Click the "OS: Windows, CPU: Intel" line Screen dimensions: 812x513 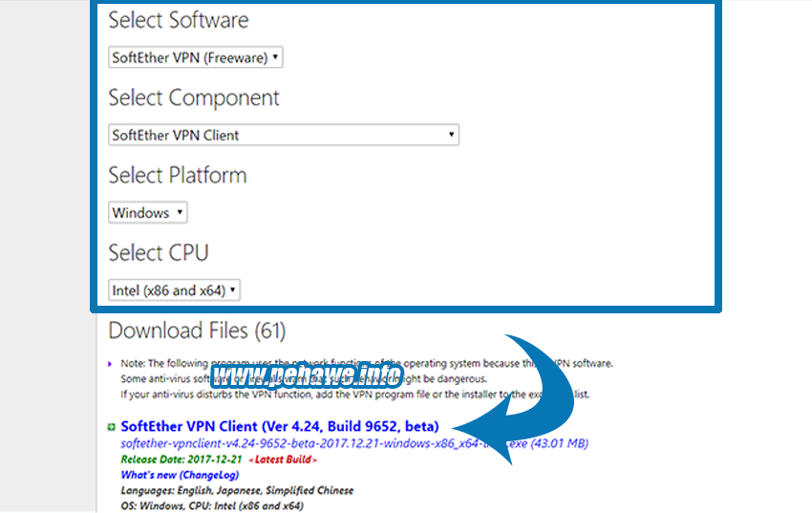pos(212,505)
